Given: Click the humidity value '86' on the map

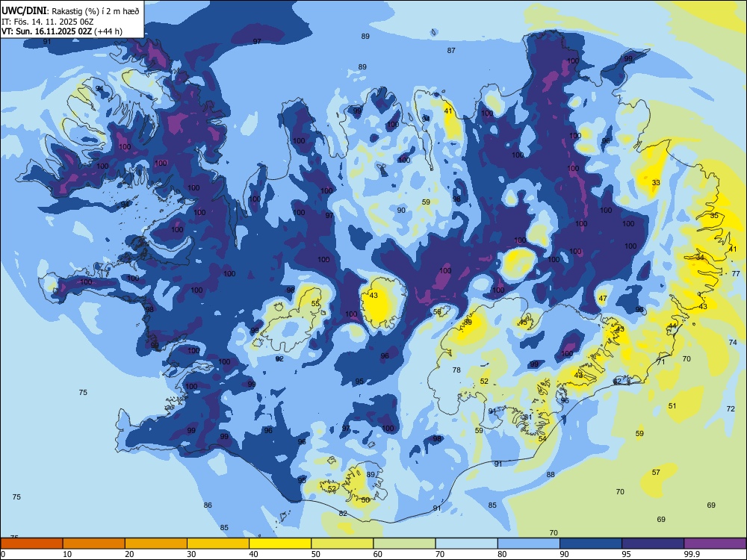Looking at the screenshot, I should (x=208, y=505).
